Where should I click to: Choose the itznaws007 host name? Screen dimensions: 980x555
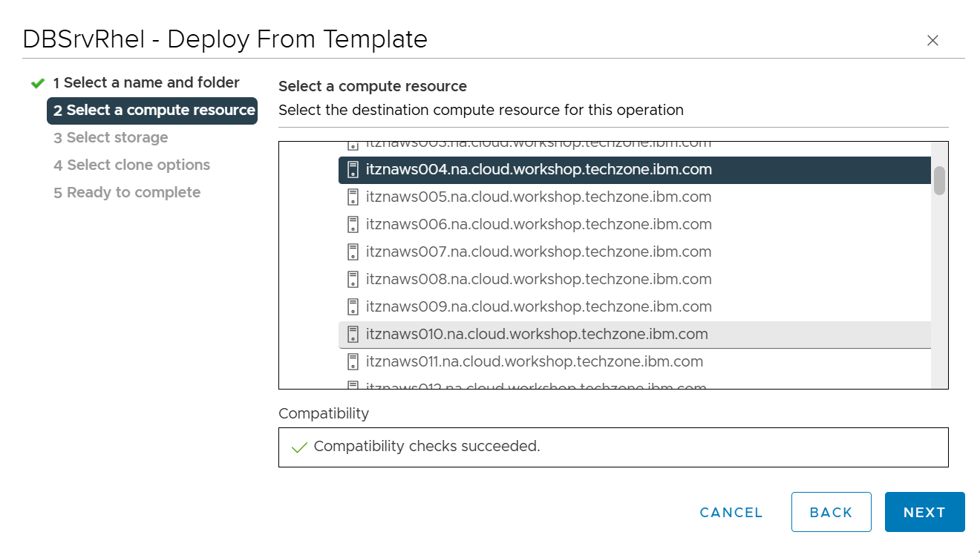[538, 252]
